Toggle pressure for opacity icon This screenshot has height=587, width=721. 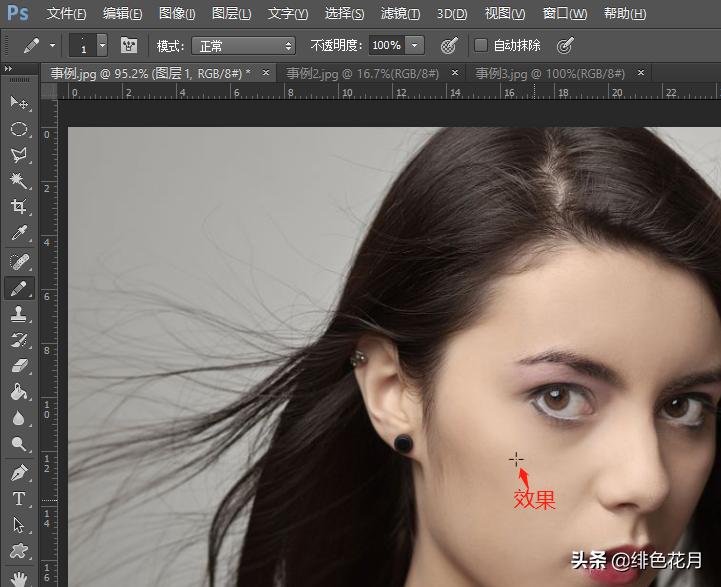click(x=449, y=46)
